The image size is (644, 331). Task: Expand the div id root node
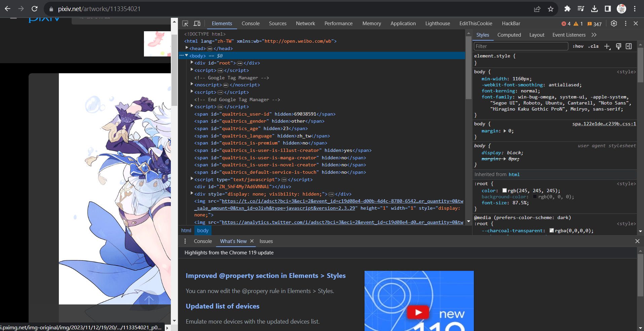192,63
